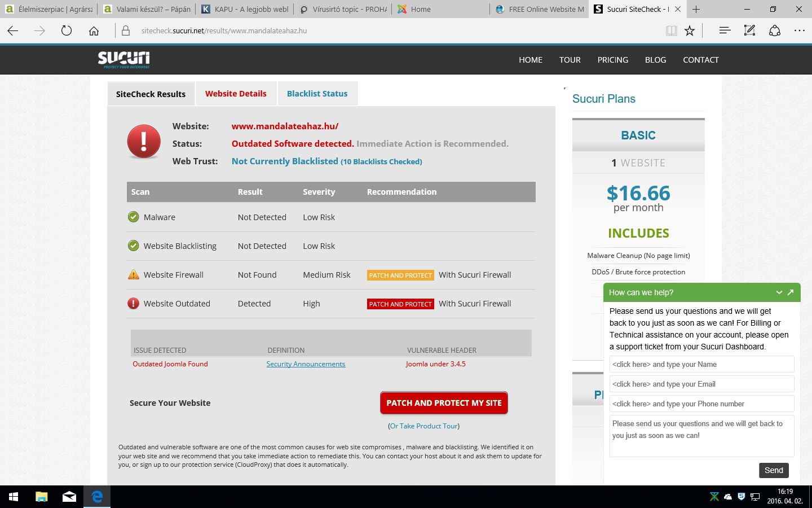Click the chat Phone number field

click(701, 404)
